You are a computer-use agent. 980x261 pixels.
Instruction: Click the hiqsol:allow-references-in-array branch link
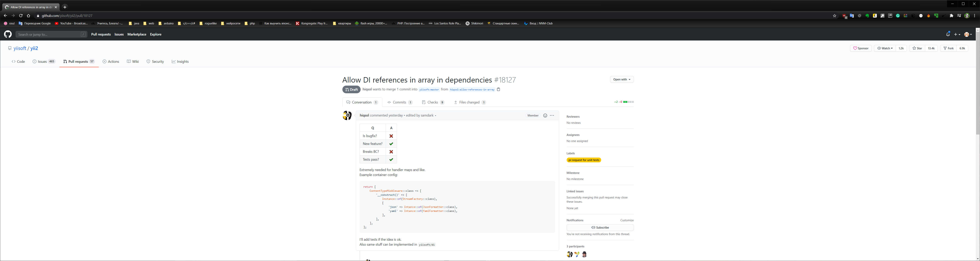472,90
